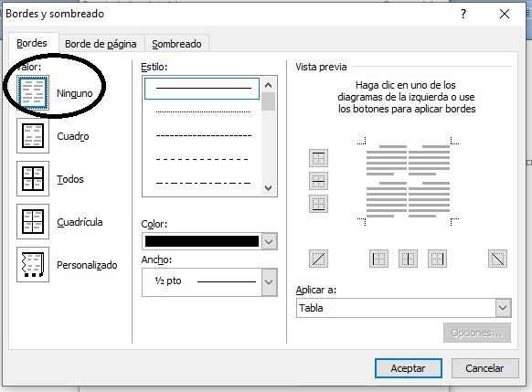Image resolution: width=532 pixels, height=392 pixels.
Task: Select the dotted line style
Action: [203, 111]
